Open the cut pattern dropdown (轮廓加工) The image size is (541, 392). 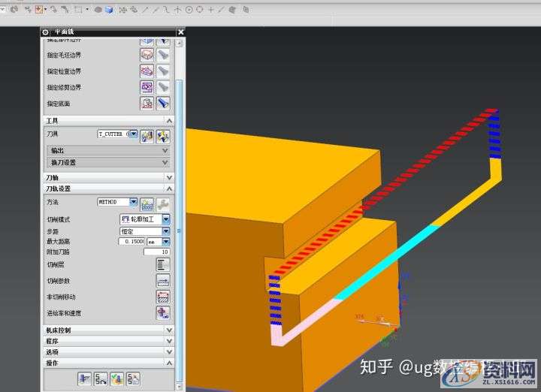click(166, 219)
